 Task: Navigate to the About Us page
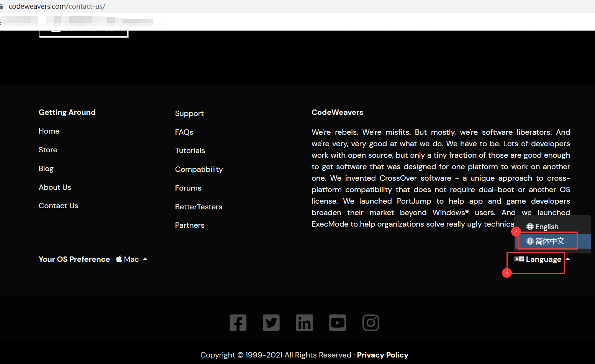tap(55, 187)
